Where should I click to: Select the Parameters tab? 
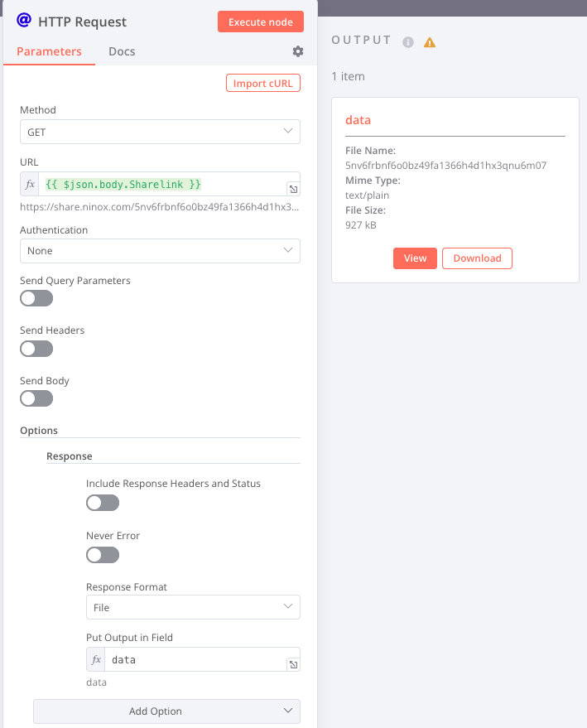49,51
